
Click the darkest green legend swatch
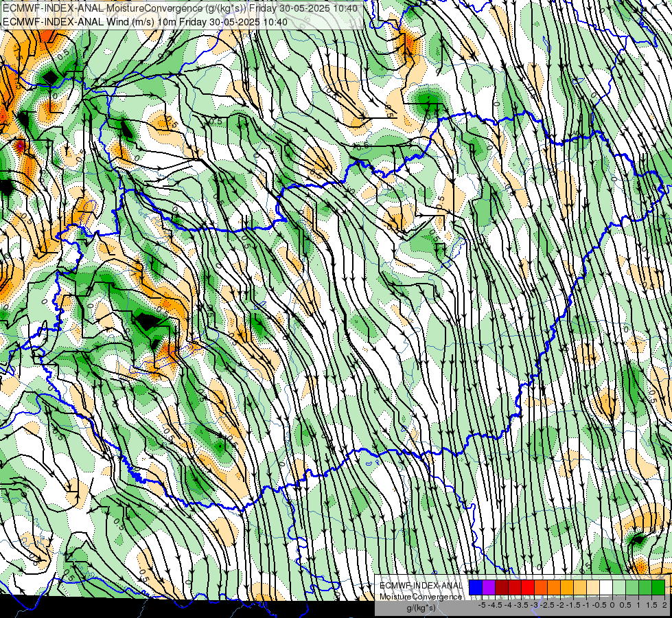658,587
